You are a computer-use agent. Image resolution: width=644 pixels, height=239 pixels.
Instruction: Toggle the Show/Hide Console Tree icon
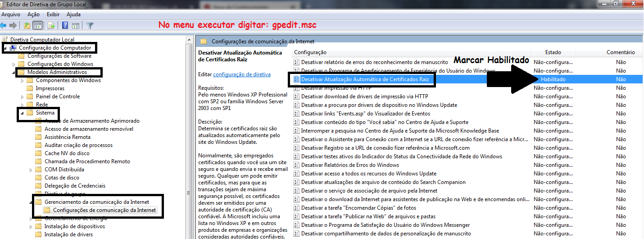coord(38,25)
